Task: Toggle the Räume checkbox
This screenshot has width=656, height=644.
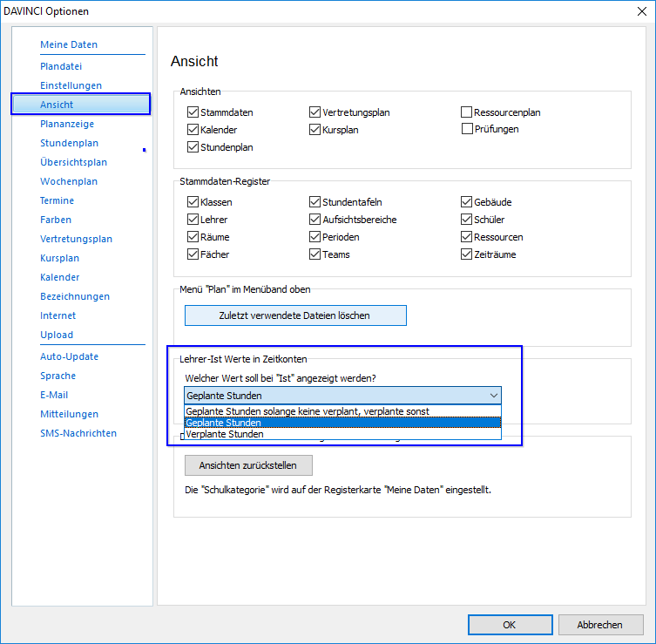Action: click(193, 237)
